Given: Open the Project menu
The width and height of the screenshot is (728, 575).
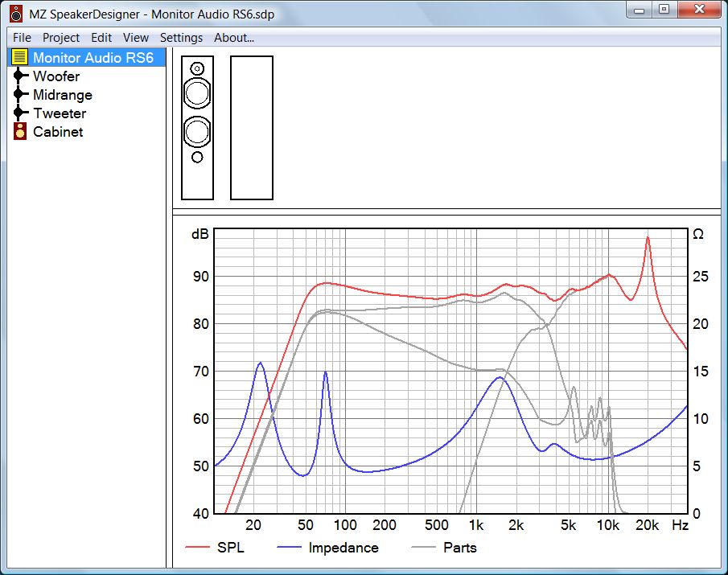Looking at the screenshot, I should (61, 38).
